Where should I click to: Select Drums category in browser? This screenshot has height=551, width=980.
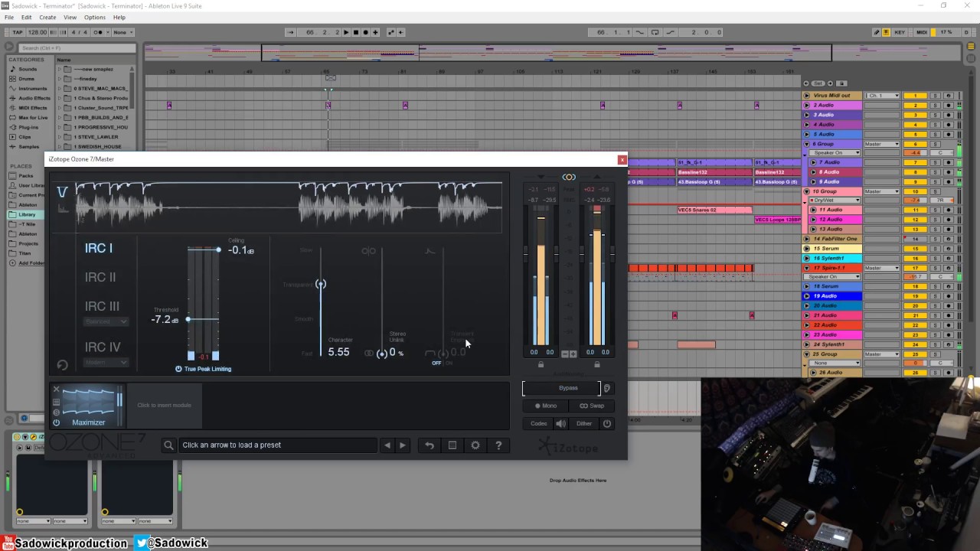[27, 79]
